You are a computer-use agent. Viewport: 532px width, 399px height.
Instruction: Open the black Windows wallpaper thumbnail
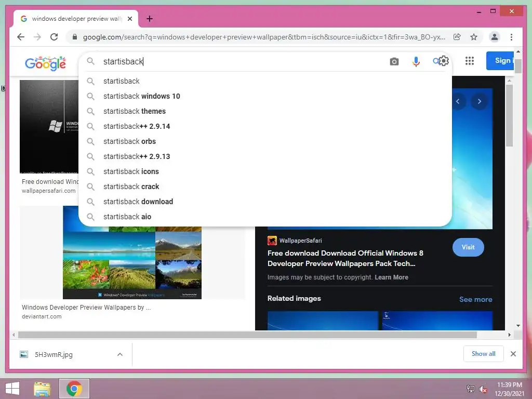[49, 127]
